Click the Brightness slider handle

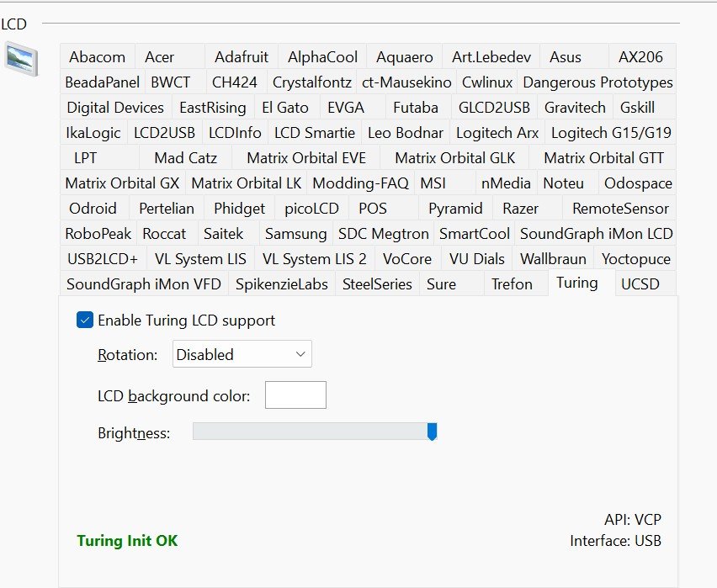click(432, 432)
